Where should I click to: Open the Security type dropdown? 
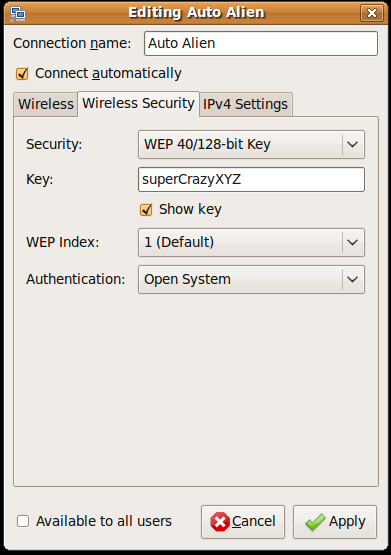(x=251, y=144)
